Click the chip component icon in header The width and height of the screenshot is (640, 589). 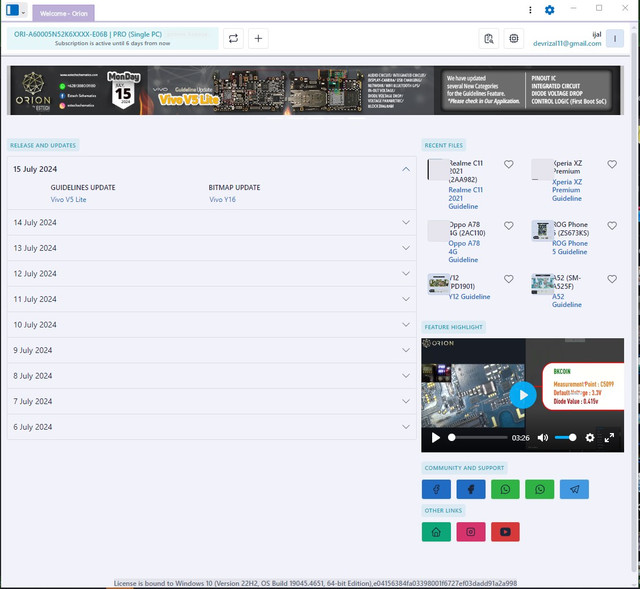click(x=513, y=39)
